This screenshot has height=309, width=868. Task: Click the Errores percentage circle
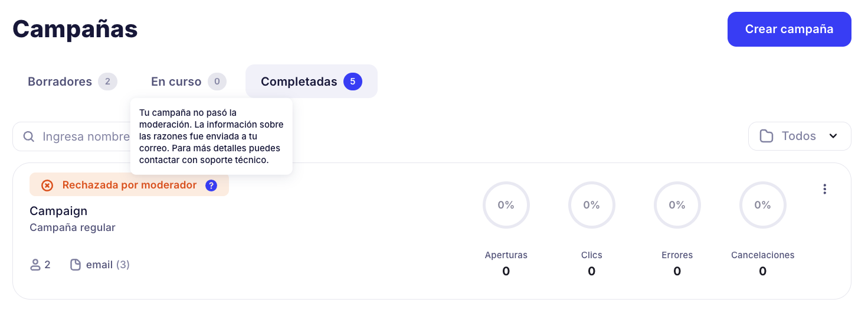coord(677,205)
